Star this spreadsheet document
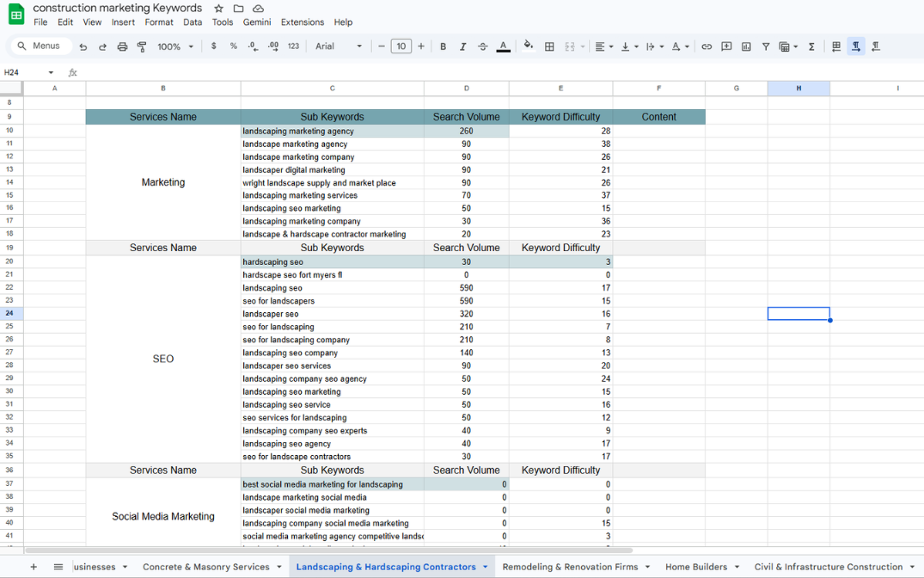 click(219, 9)
